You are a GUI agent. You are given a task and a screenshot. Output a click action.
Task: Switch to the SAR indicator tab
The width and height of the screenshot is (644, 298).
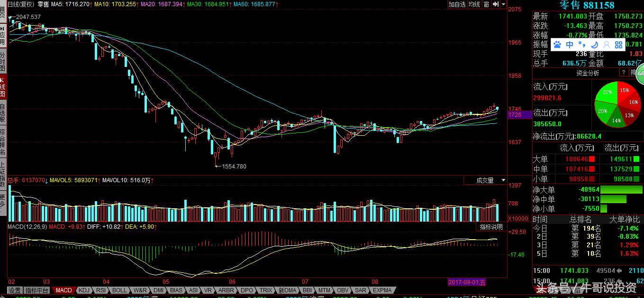click(361, 290)
